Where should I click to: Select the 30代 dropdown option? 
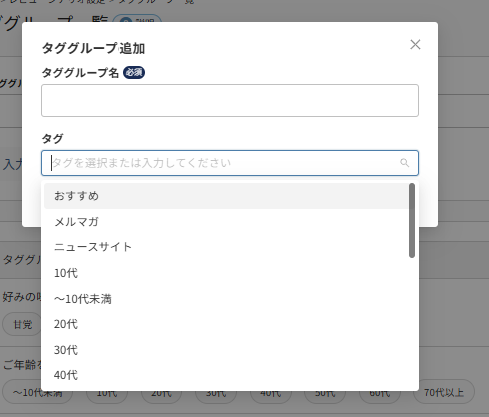pos(226,350)
